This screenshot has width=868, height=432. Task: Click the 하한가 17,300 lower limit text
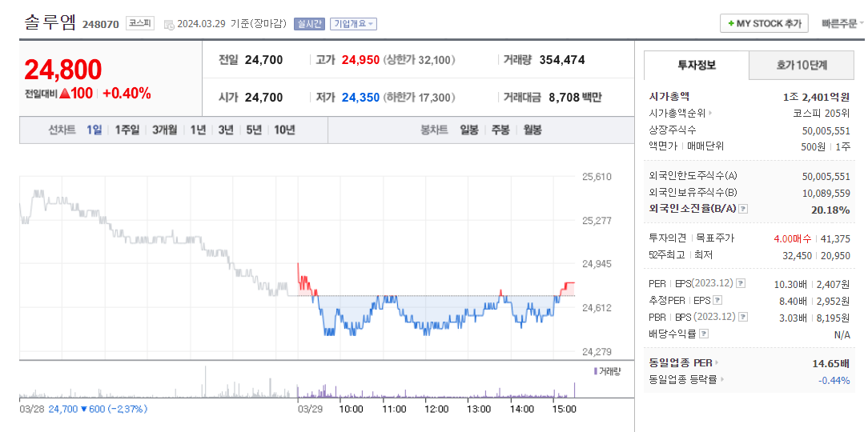(419, 98)
